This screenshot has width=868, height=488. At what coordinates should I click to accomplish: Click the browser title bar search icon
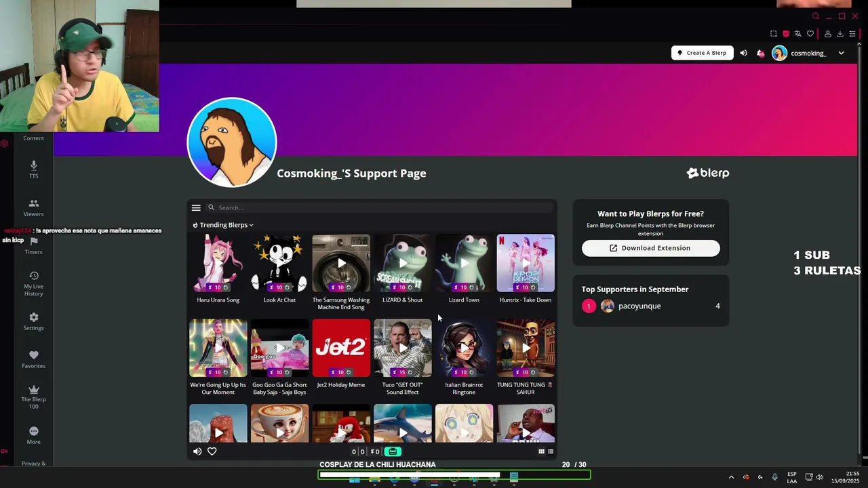click(x=816, y=16)
